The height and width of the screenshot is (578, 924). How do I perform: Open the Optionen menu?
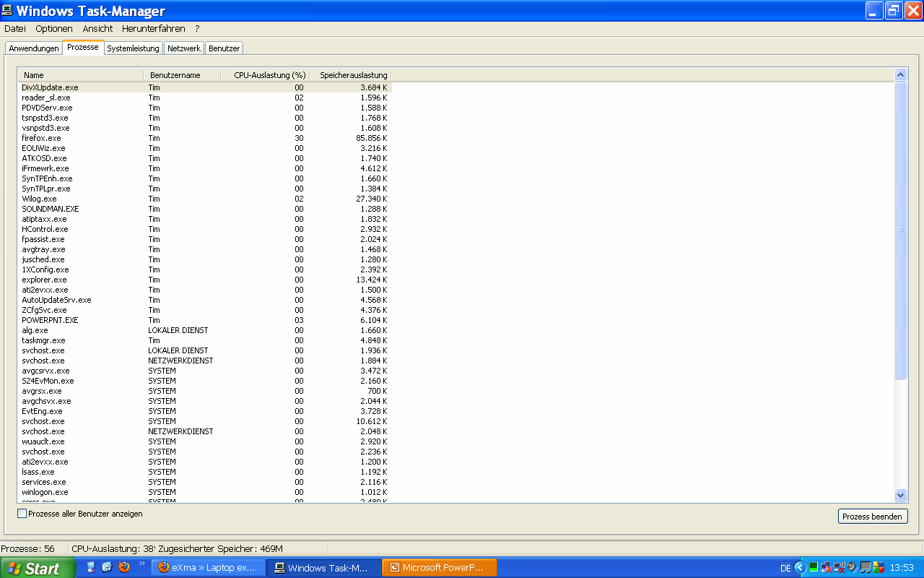coord(54,29)
